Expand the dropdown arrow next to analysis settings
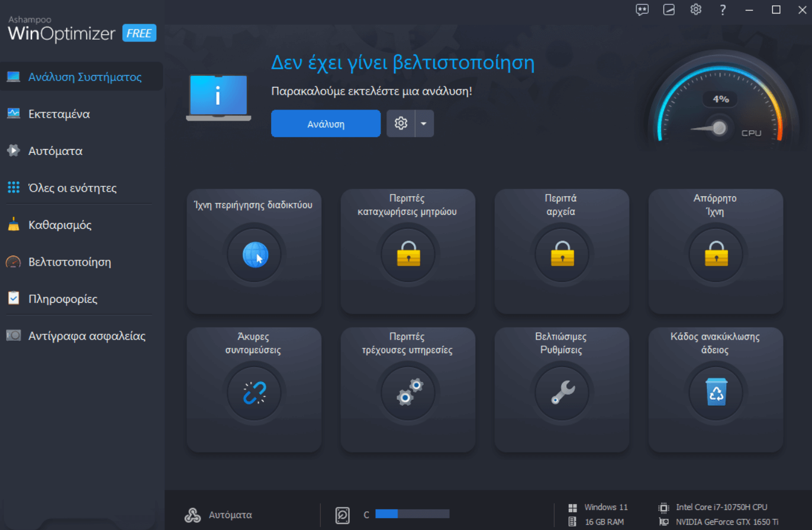This screenshot has height=530, width=812. coord(424,124)
